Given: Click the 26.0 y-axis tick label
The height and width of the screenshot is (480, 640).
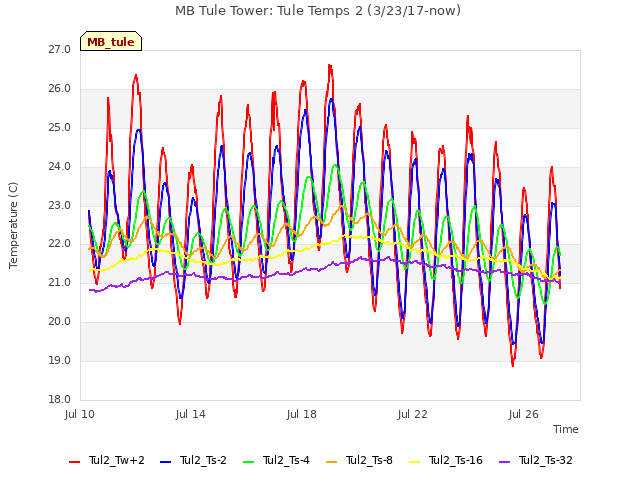Looking at the screenshot, I should click(x=60, y=89).
